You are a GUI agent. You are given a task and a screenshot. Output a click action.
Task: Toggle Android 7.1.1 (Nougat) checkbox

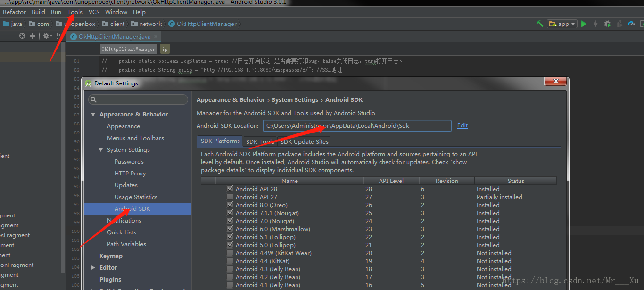click(x=230, y=213)
